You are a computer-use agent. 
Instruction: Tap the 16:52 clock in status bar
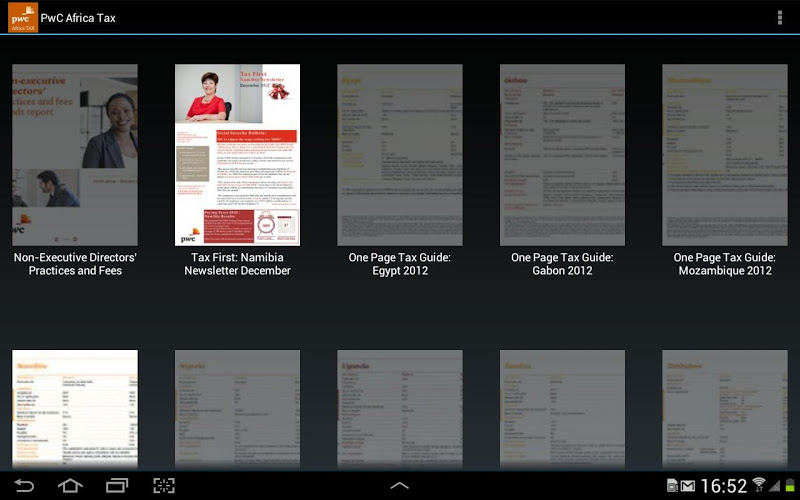[723, 486]
